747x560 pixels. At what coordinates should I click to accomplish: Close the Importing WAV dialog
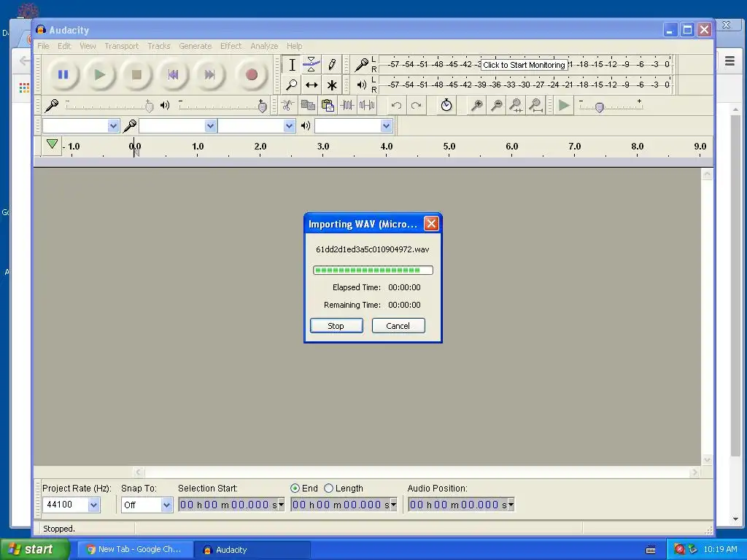pyautogui.click(x=431, y=224)
